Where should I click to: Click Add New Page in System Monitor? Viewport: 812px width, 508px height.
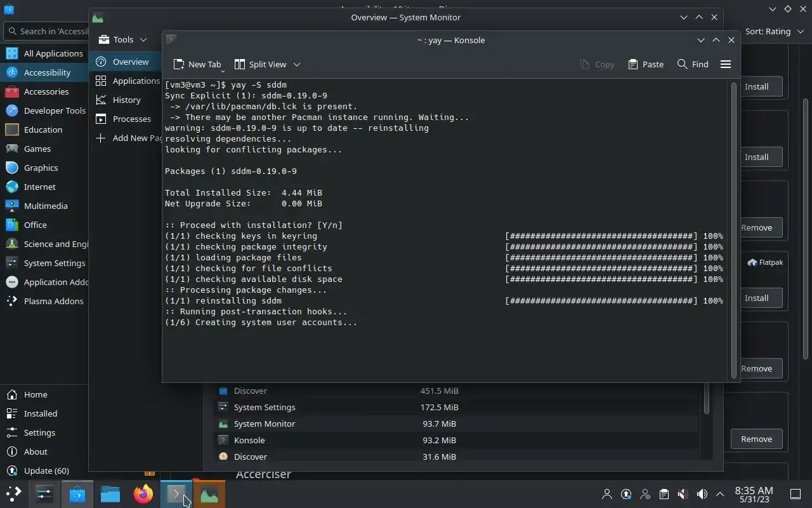(125, 138)
